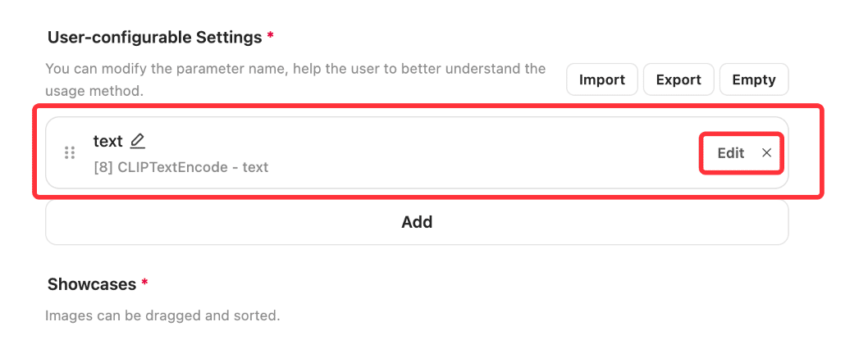868x340 pixels.
Task: Click the pencil rename icon beside text
Action: point(137,141)
